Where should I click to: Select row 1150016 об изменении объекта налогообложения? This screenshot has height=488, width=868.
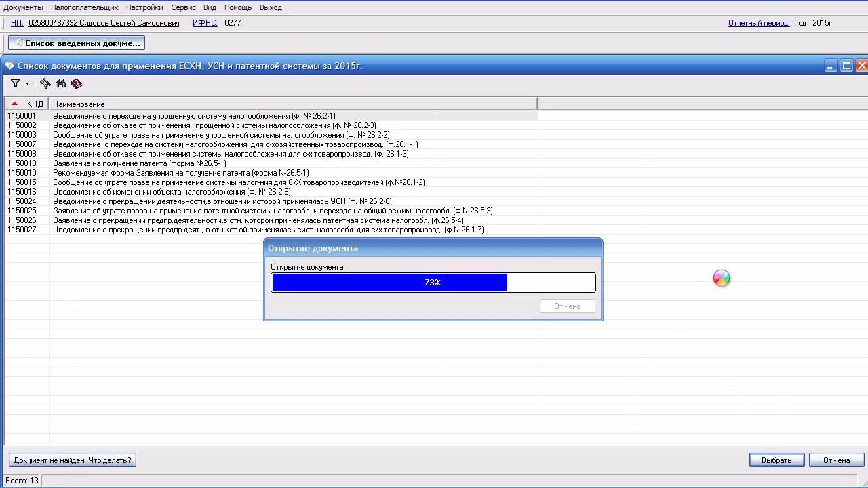tap(271, 192)
